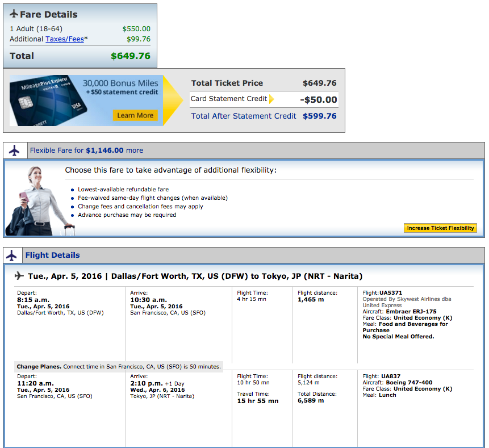Select the Flight Details header title
The height and width of the screenshot is (448, 489).
pos(52,256)
